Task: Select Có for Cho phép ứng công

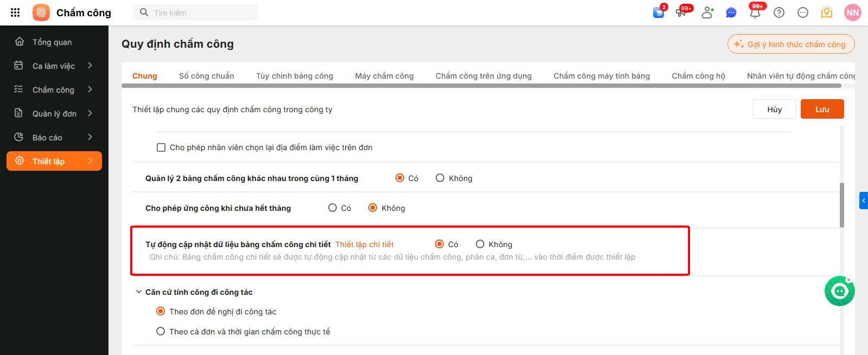Action: [333, 208]
